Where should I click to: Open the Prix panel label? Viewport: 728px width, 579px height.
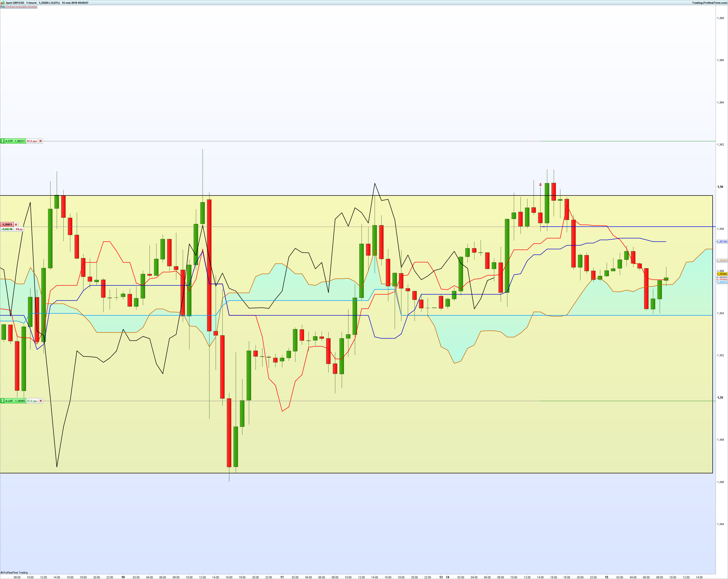pyautogui.click(x=3, y=7)
